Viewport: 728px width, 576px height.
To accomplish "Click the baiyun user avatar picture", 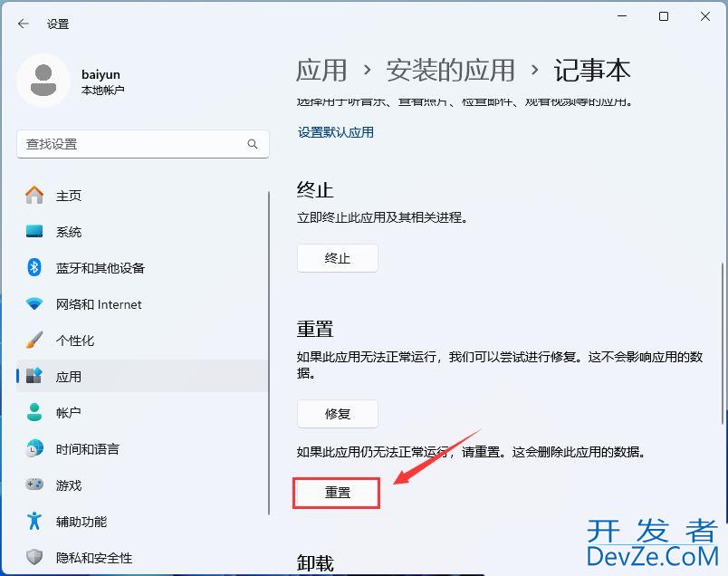I will click(43, 81).
